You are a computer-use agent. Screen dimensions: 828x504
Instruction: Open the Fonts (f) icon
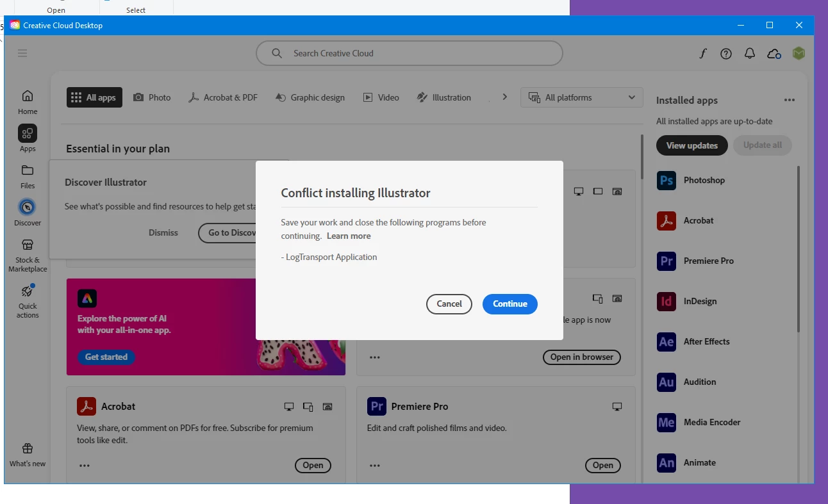pyautogui.click(x=703, y=54)
